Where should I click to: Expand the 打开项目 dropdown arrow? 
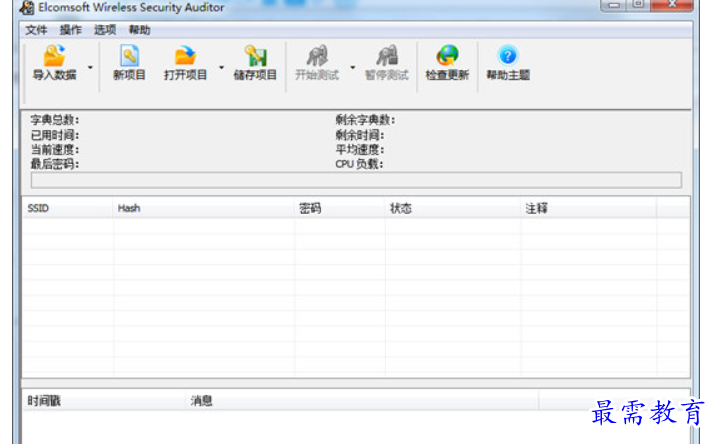[x=221, y=67]
